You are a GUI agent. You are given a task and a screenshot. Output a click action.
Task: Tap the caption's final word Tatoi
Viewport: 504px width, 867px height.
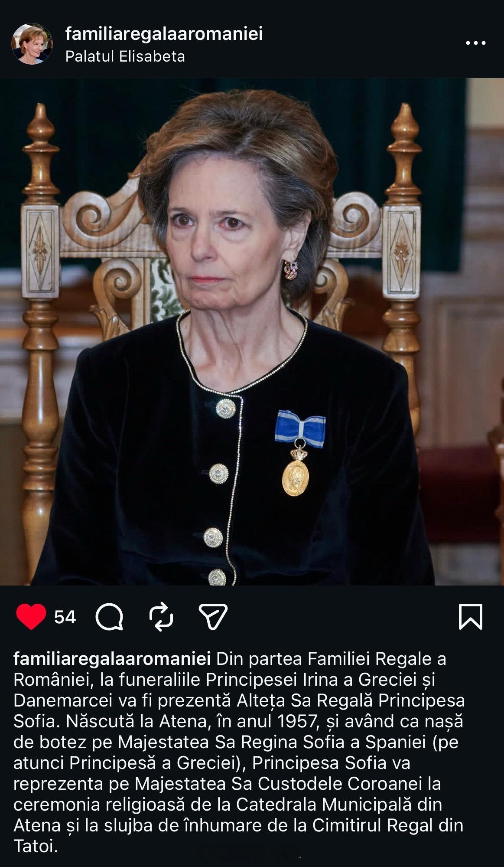pyautogui.click(x=36, y=847)
